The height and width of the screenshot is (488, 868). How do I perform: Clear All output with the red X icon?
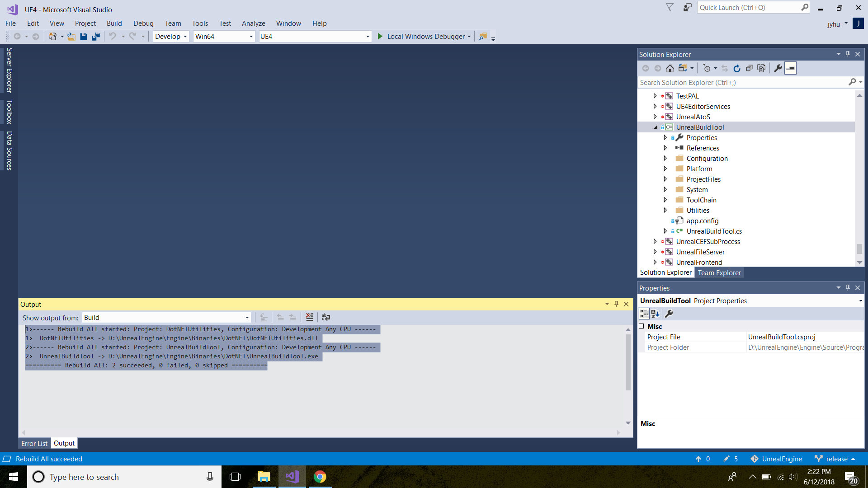tap(310, 317)
